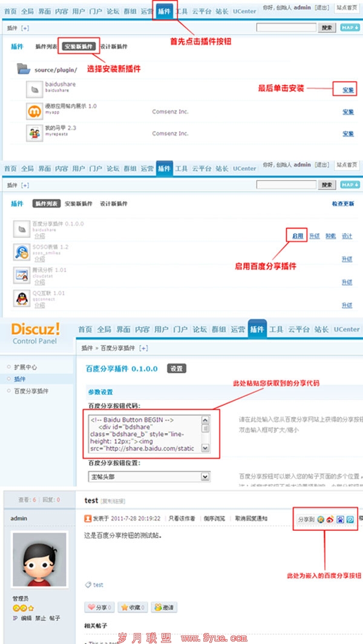Select 扩展中心 in the left sidebar
363x644 pixels.
pos(26,367)
